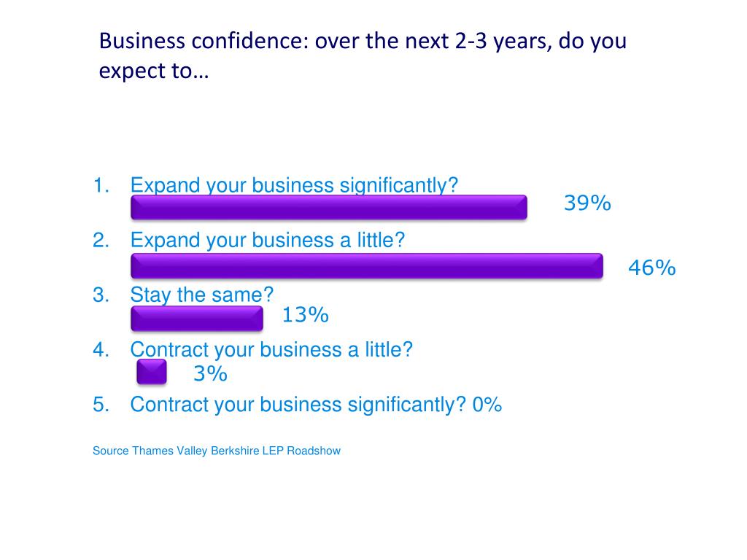The width and height of the screenshot is (747, 560).
Task: Select option 'Expand your business a little?'
Action: coord(267,240)
